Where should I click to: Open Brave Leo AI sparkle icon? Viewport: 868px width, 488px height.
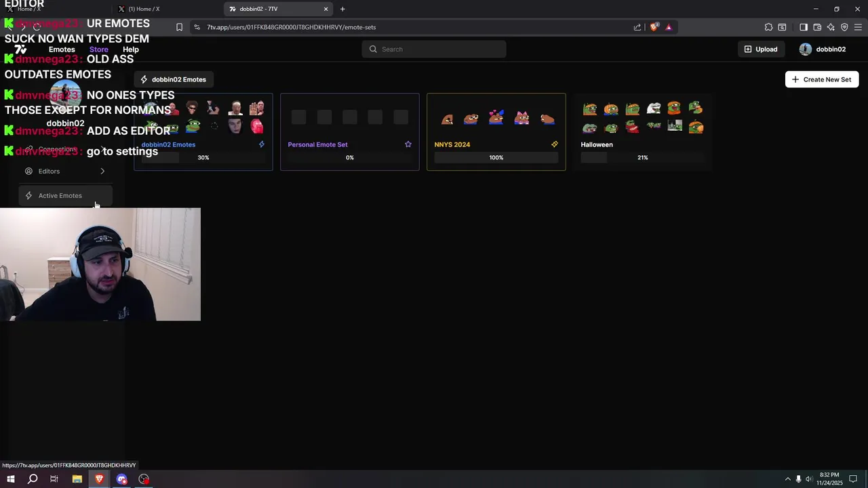click(x=831, y=27)
